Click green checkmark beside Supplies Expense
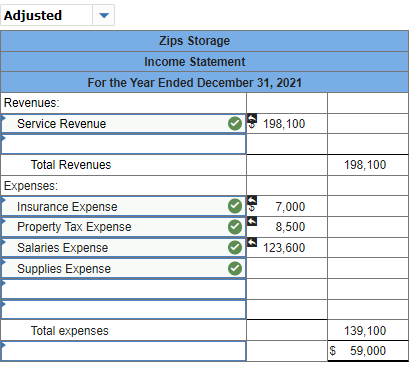Viewport: 411px width, 365px height. (235, 268)
